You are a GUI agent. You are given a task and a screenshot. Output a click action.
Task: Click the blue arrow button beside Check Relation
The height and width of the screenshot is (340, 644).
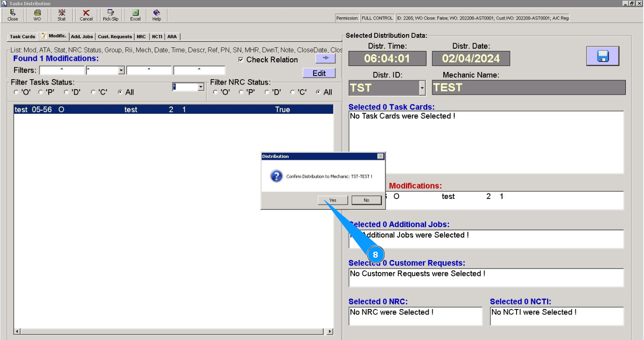[325, 59]
